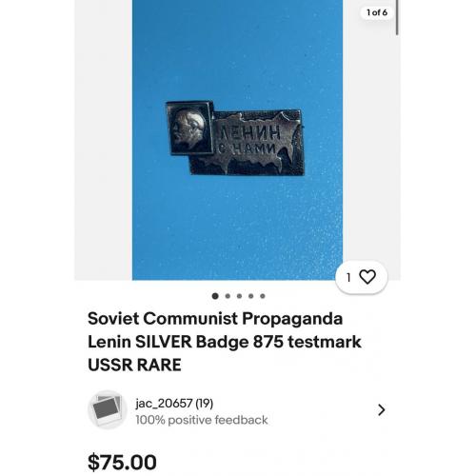Add item to watchlist with heart icon
Screen dimensions: 476x476
point(367,277)
